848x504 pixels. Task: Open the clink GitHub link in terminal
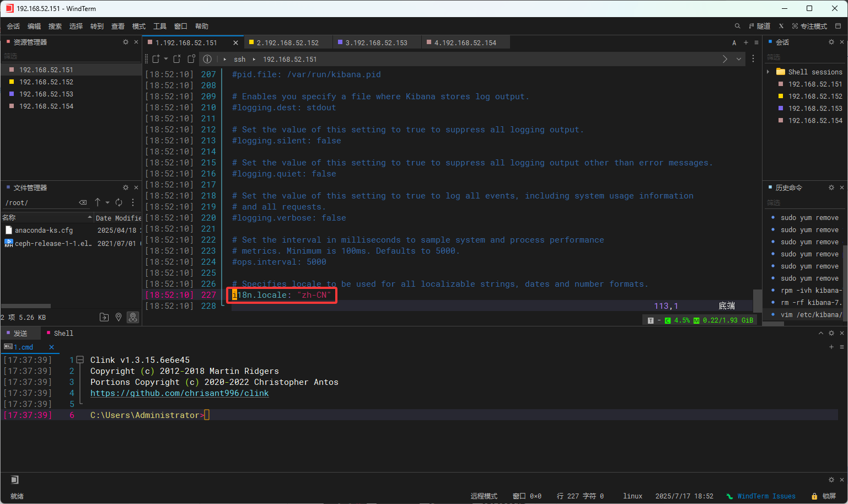179,393
